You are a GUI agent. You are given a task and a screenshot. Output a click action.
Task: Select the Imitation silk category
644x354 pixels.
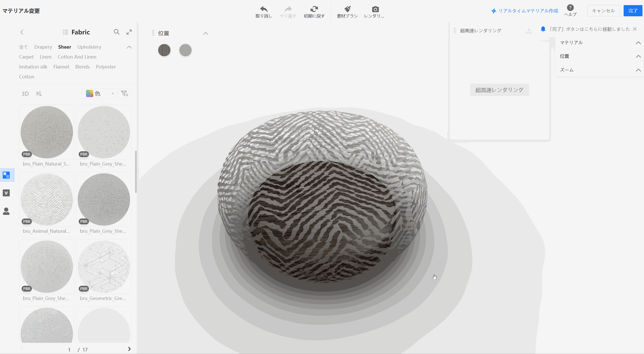(x=33, y=67)
